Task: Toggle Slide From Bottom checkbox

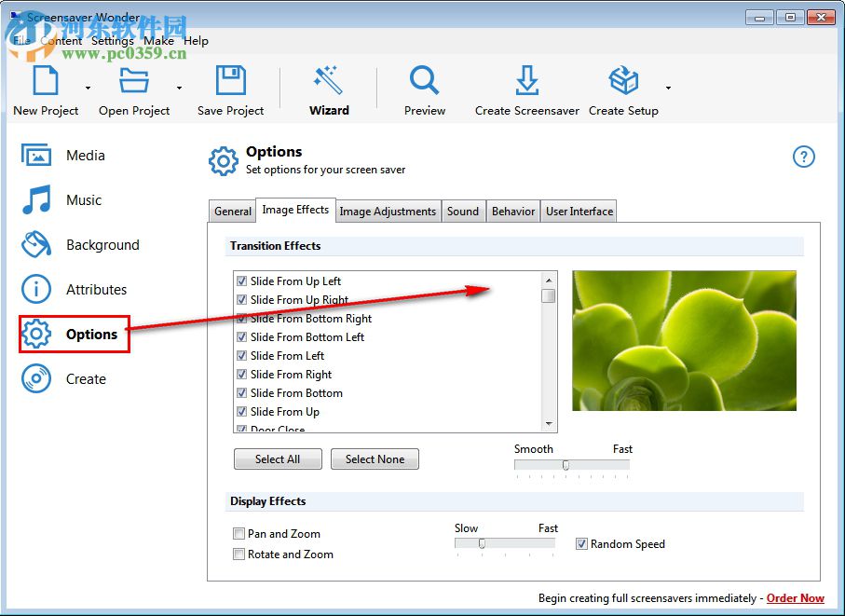Action: click(x=242, y=393)
